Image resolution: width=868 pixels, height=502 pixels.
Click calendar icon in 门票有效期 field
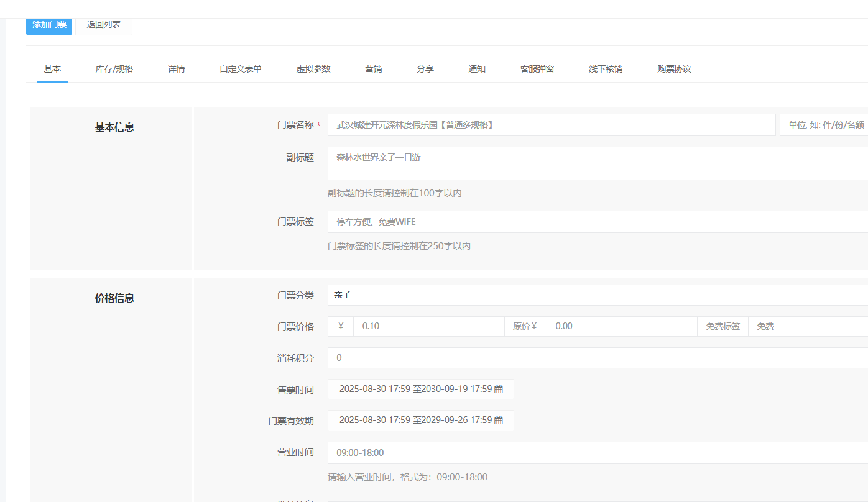pyautogui.click(x=499, y=421)
